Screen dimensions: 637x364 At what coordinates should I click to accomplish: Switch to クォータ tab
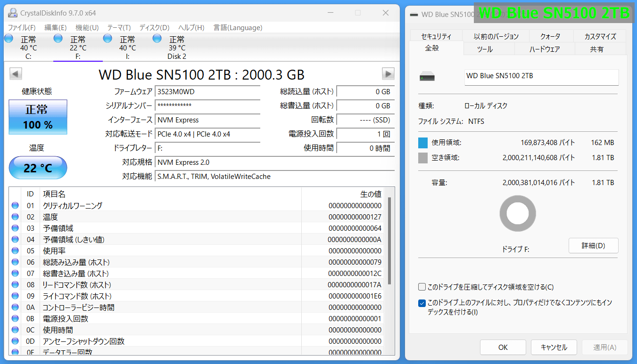pyautogui.click(x=551, y=36)
